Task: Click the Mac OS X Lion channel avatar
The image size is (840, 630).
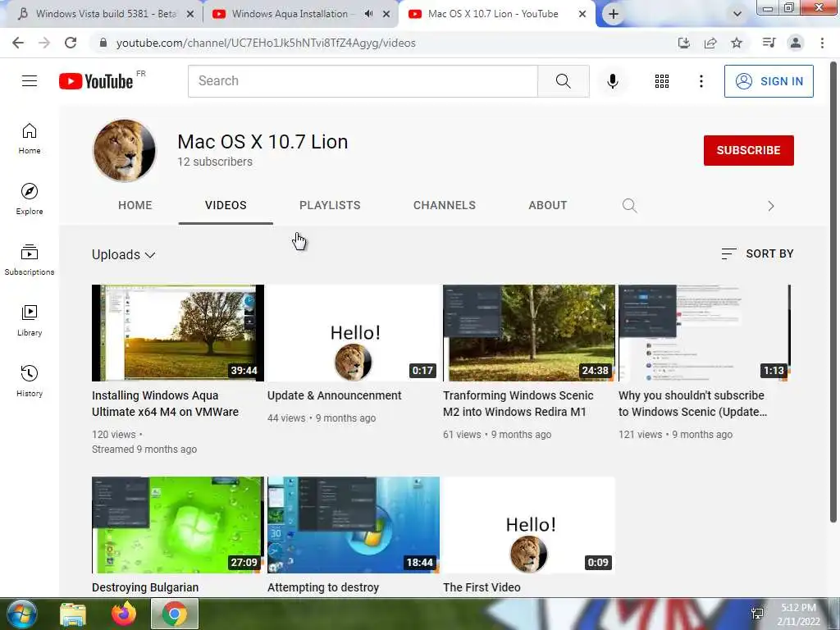Action: click(125, 150)
